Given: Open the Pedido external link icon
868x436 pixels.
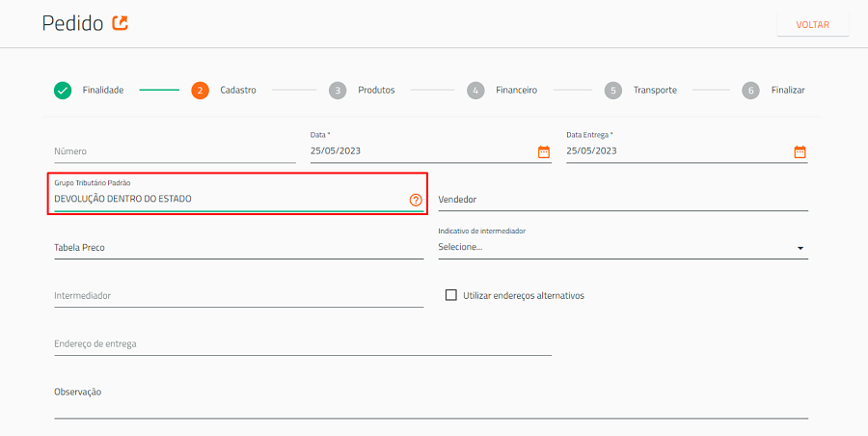Looking at the screenshot, I should tap(121, 23).
